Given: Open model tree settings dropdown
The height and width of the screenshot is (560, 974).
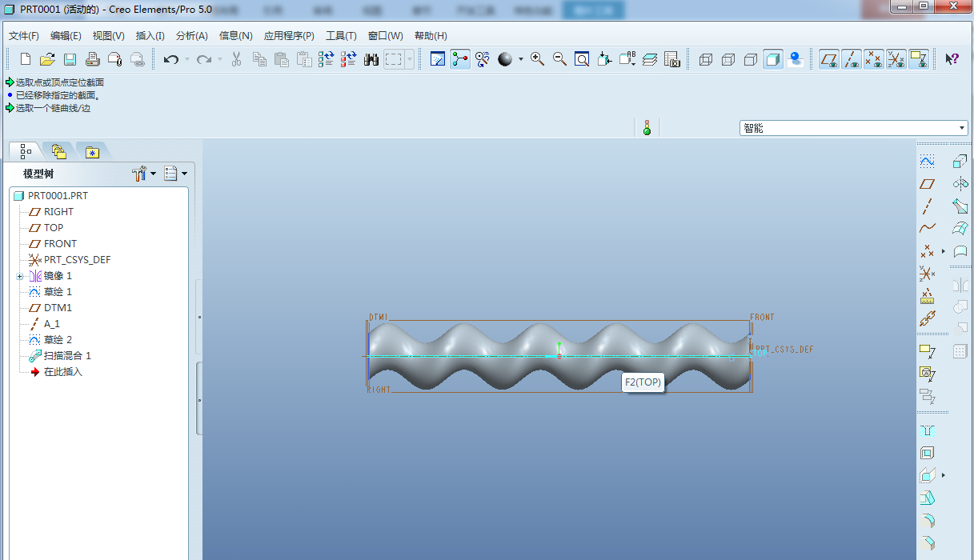Looking at the screenshot, I should click(x=143, y=174).
